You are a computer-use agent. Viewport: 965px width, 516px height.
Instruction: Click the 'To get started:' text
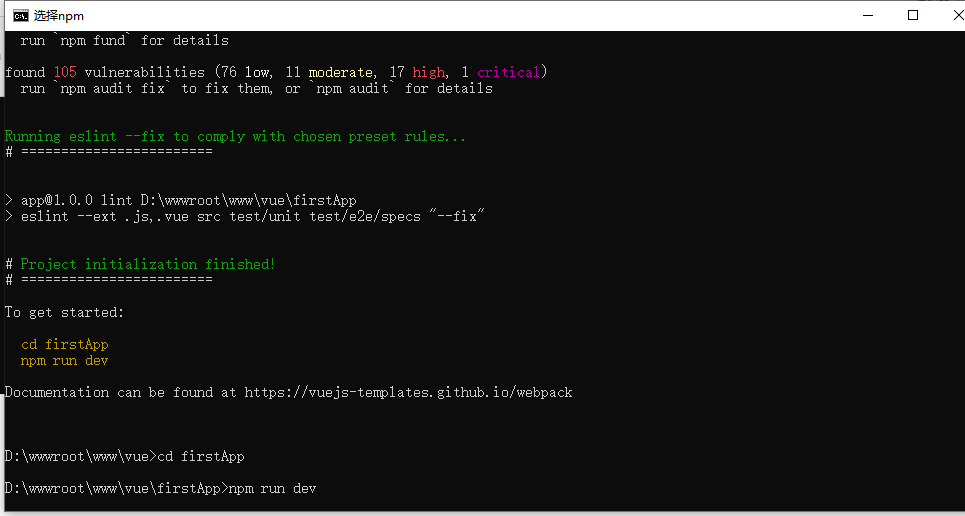pos(65,312)
